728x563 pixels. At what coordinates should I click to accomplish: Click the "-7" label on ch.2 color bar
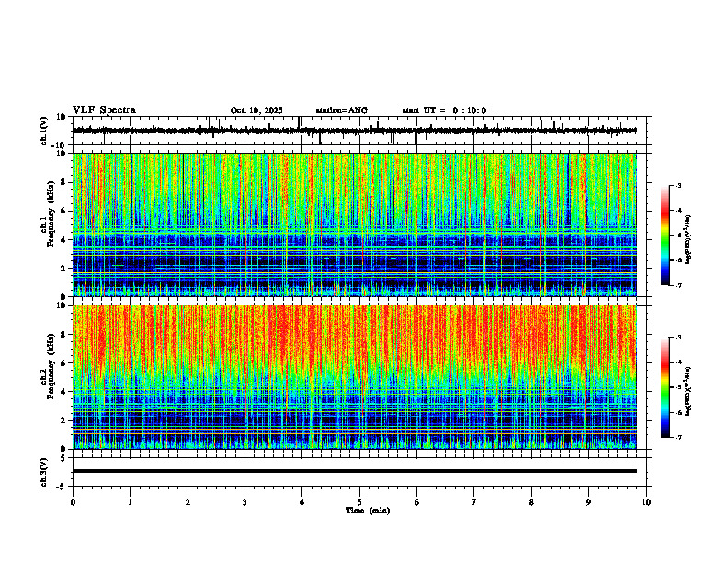[x=677, y=438]
